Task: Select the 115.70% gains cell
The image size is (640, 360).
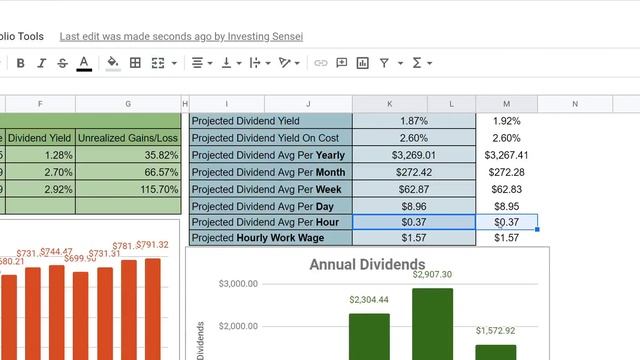Action: (128, 189)
